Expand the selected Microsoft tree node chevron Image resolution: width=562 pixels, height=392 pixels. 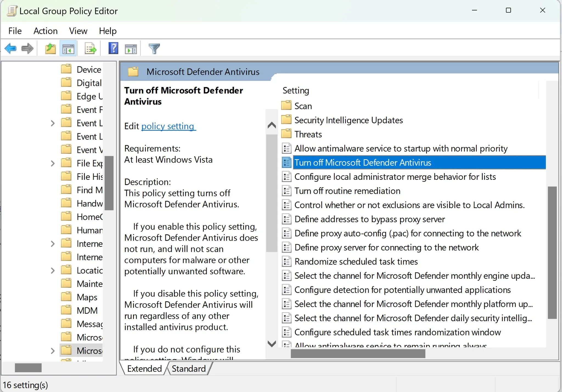tap(53, 351)
